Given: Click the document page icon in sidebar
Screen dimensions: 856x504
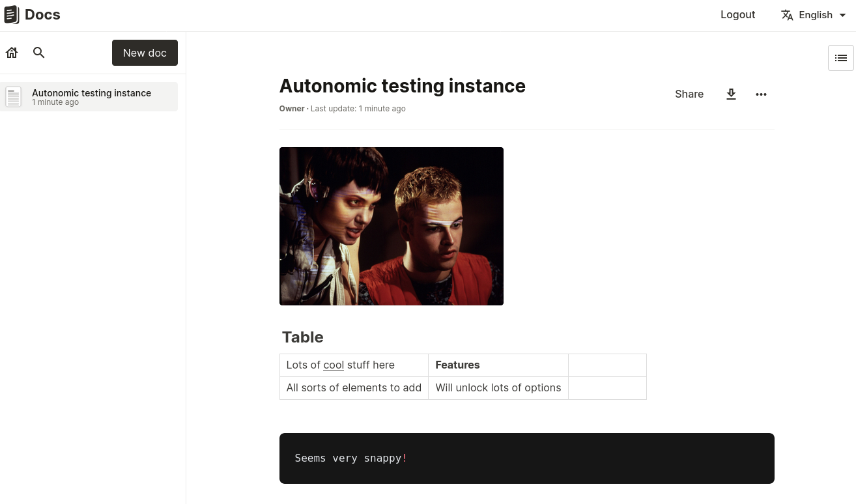Looking at the screenshot, I should (14, 97).
